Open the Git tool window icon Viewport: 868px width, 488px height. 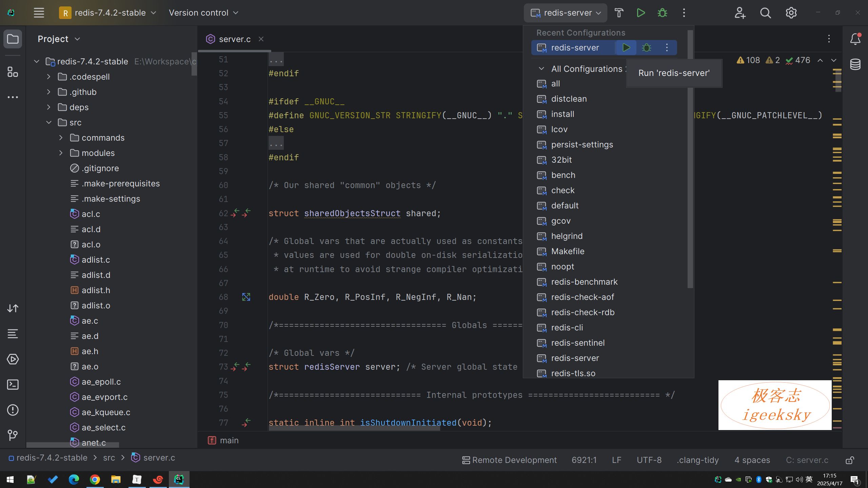click(x=13, y=435)
